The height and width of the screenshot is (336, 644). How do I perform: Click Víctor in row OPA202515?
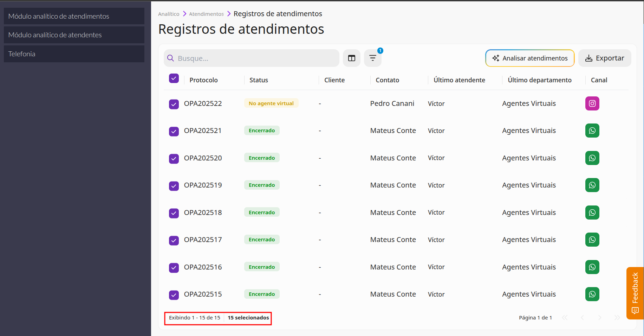436,294
